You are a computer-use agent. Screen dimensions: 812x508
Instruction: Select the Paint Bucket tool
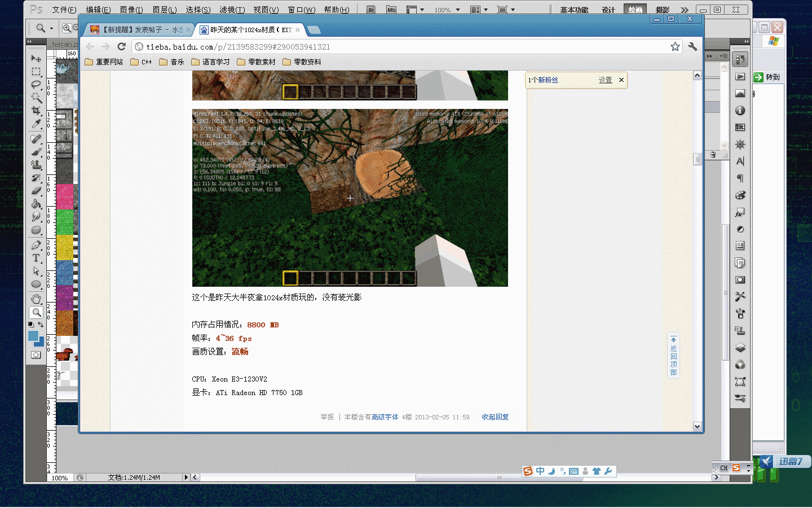36,204
